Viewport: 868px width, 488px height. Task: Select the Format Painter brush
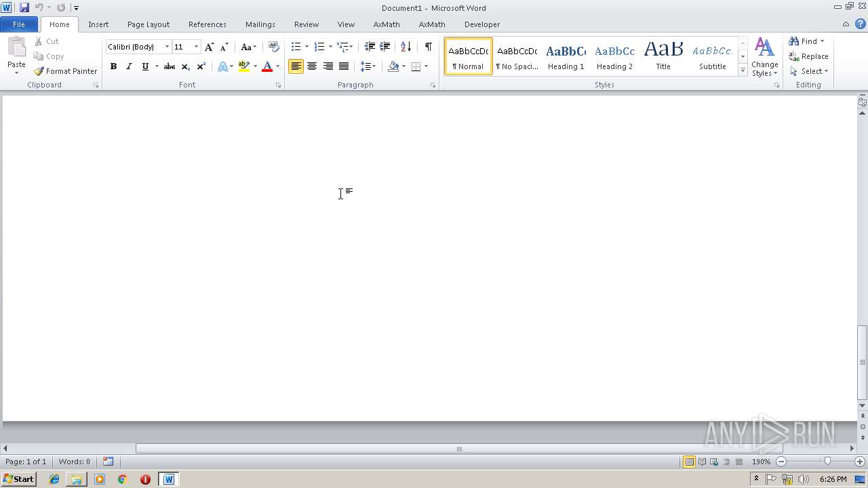65,71
